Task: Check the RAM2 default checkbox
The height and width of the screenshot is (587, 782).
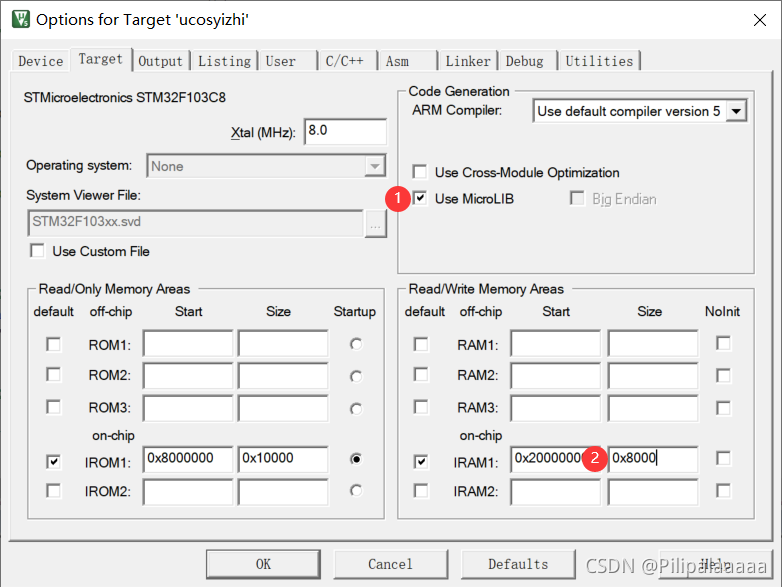Action: (x=421, y=375)
